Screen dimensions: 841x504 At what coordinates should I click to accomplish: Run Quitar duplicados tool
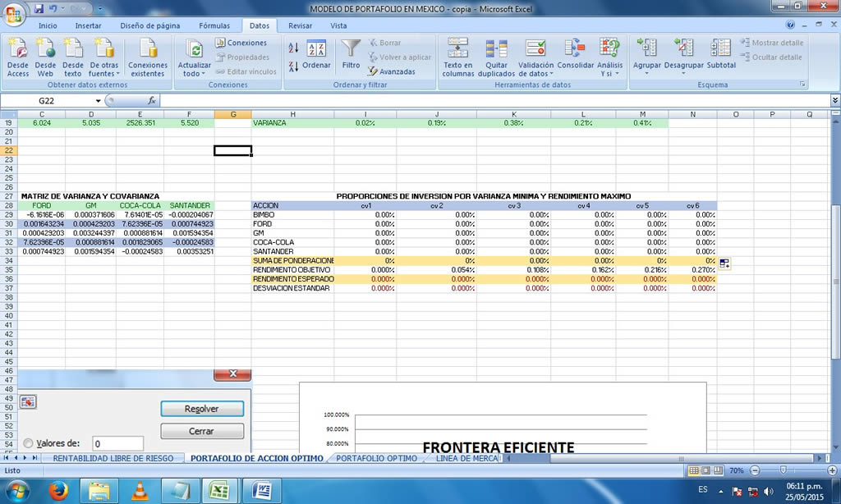coord(496,57)
